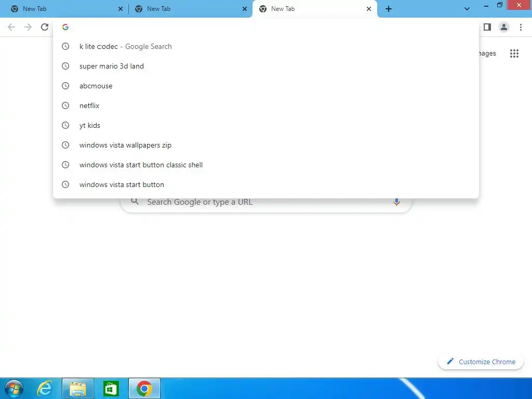Open the Chrome three-dot menu

pos(521,27)
